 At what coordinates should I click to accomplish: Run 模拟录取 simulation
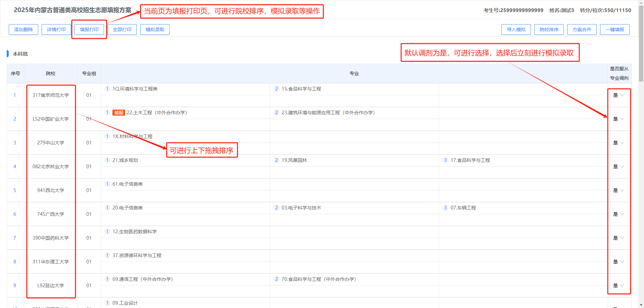[x=155, y=29]
